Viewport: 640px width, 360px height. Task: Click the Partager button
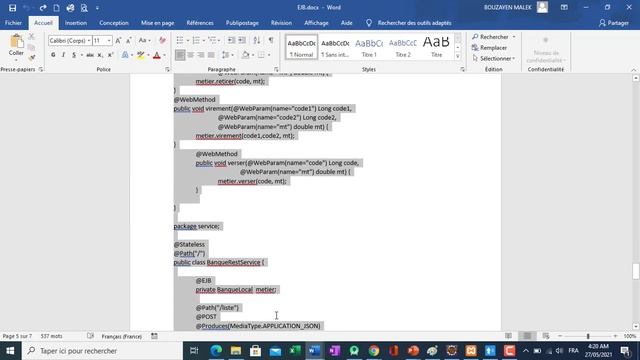pos(614,23)
